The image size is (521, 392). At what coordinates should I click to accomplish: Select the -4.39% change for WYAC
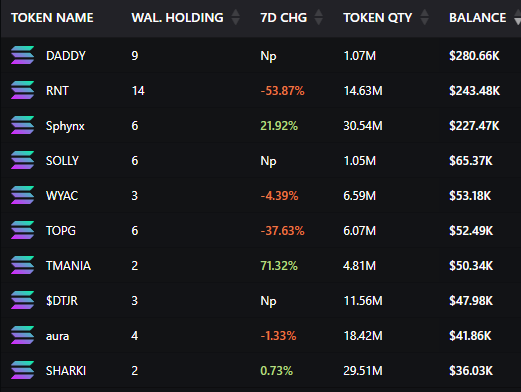click(279, 196)
